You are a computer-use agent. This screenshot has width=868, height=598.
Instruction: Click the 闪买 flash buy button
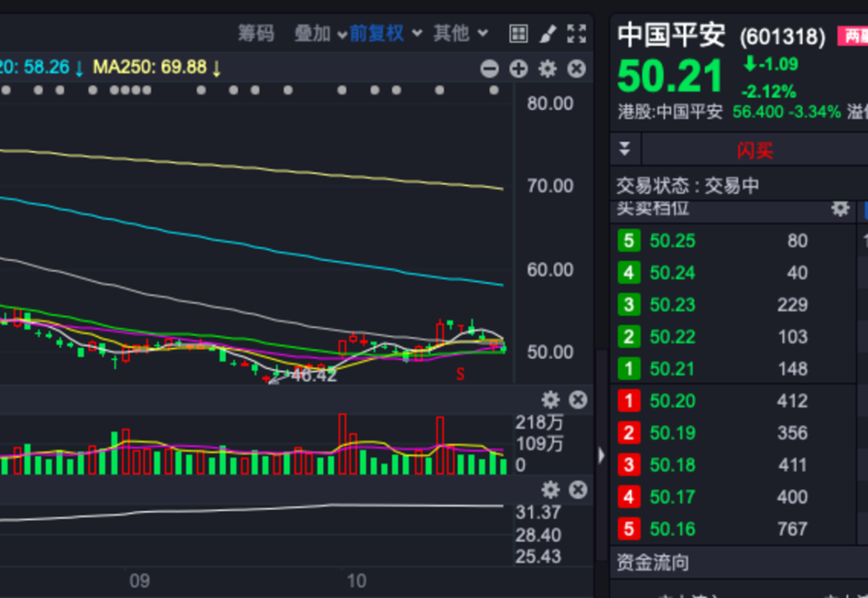point(754,150)
